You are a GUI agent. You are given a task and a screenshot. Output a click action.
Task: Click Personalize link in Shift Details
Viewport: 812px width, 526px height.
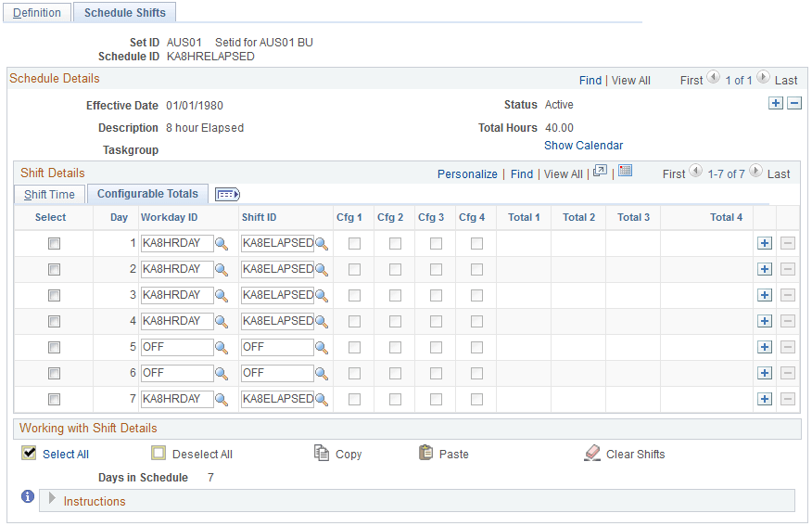467,174
